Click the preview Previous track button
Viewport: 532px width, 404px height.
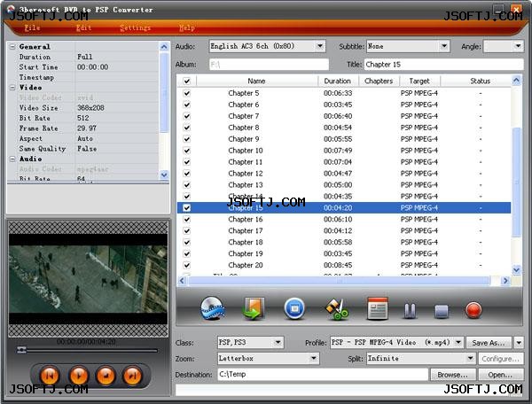coord(50,376)
